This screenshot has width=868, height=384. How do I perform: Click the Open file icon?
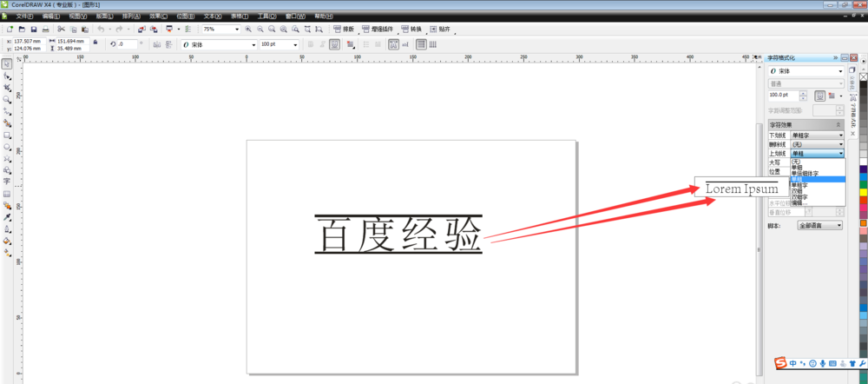point(23,29)
